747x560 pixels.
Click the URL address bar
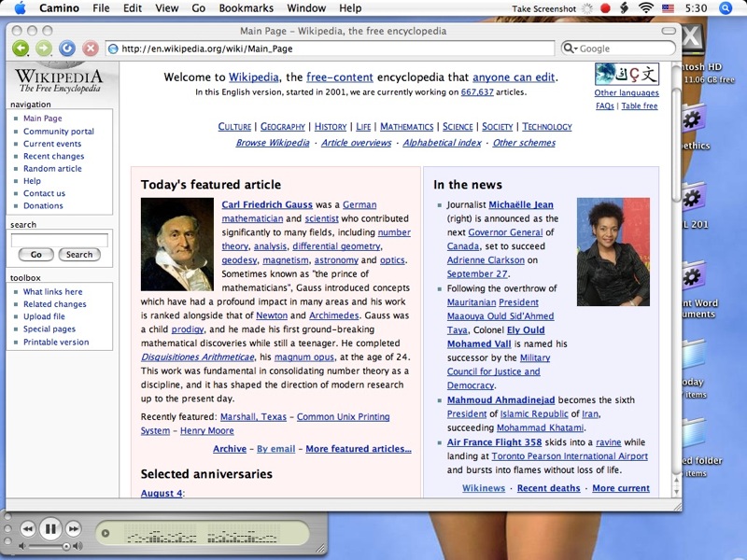tap(327, 49)
